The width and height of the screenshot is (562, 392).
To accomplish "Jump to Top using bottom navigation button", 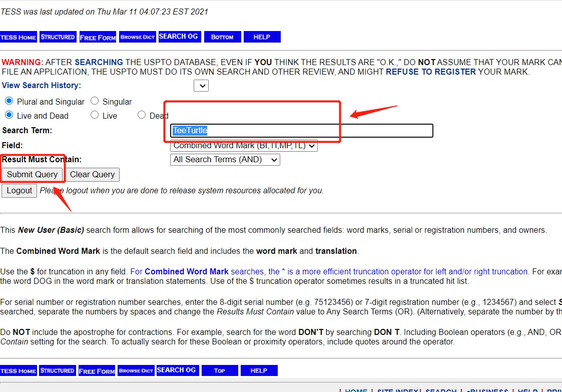I will (x=220, y=370).
